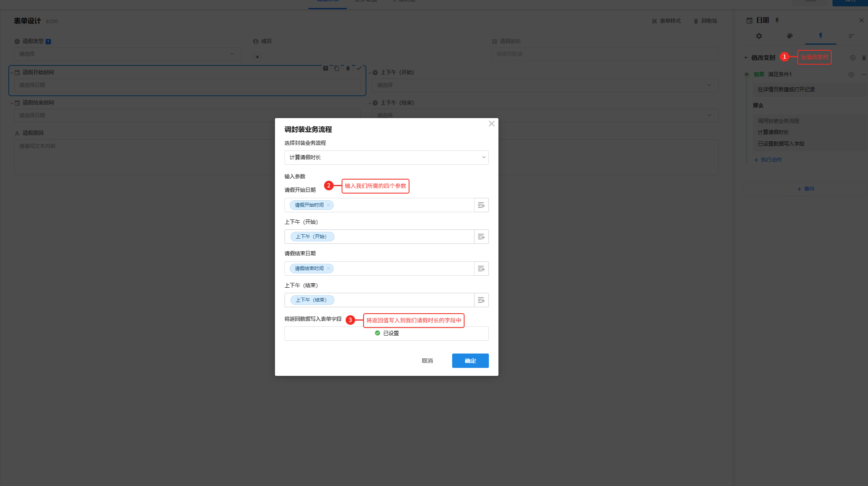Click field-picker icon for 请假开始日期 parameter

pos(481,205)
